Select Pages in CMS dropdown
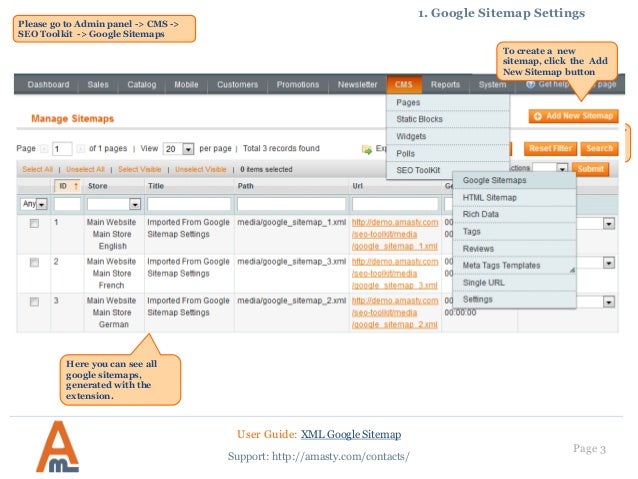Viewport: 638px width, 479px height. pos(448,103)
